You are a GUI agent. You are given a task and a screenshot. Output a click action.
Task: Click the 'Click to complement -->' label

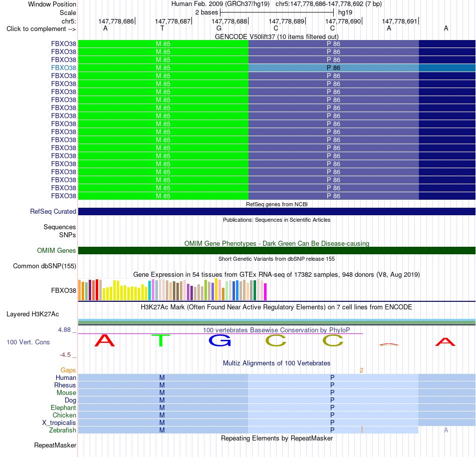click(41, 29)
